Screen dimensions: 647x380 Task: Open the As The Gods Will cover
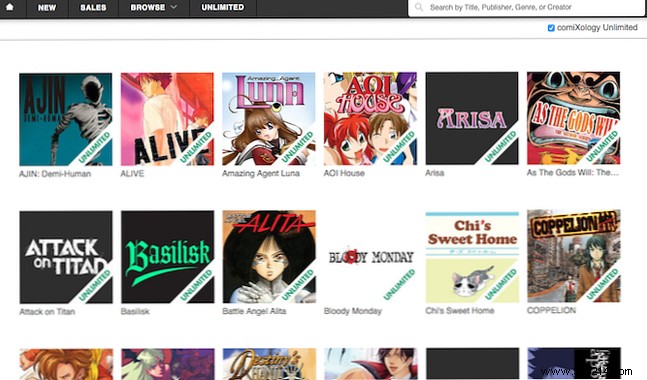(x=574, y=118)
